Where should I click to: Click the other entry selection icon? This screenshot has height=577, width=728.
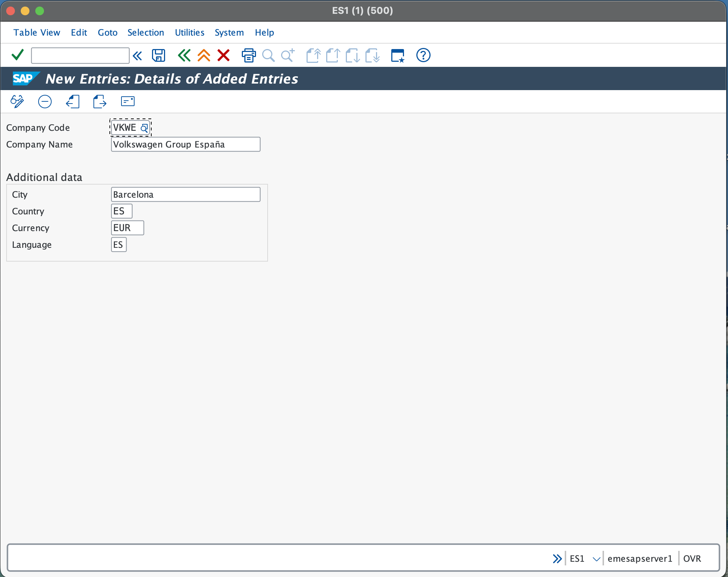[128, 101]
